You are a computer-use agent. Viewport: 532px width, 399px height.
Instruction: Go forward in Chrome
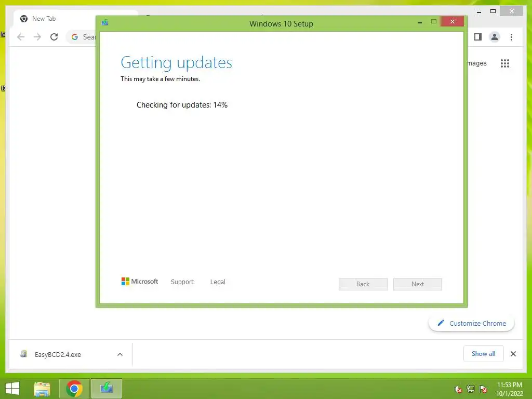[x=37, y=37]
